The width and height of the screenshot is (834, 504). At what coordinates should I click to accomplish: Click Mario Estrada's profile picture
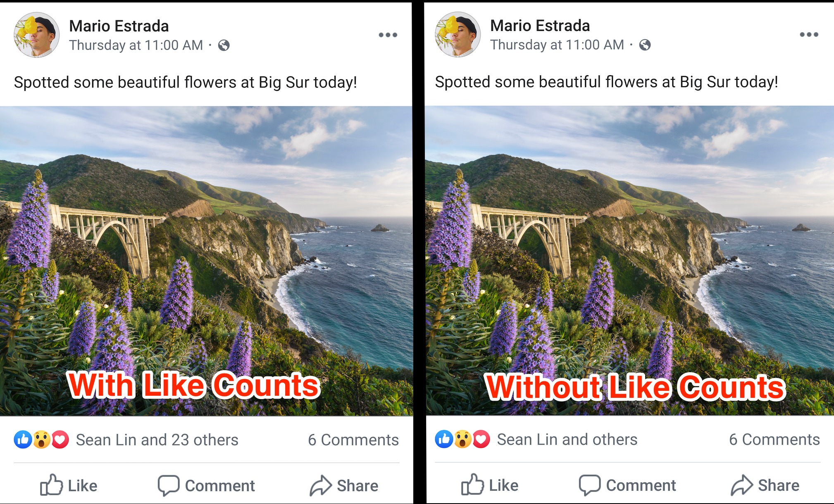pyautogui.click(x=36, y=35)
